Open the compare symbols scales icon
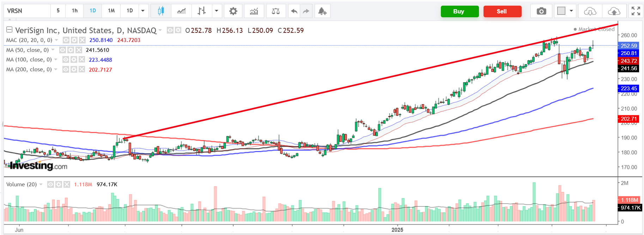The width and height of the screenshot is (644, 235). pos(276,11)
